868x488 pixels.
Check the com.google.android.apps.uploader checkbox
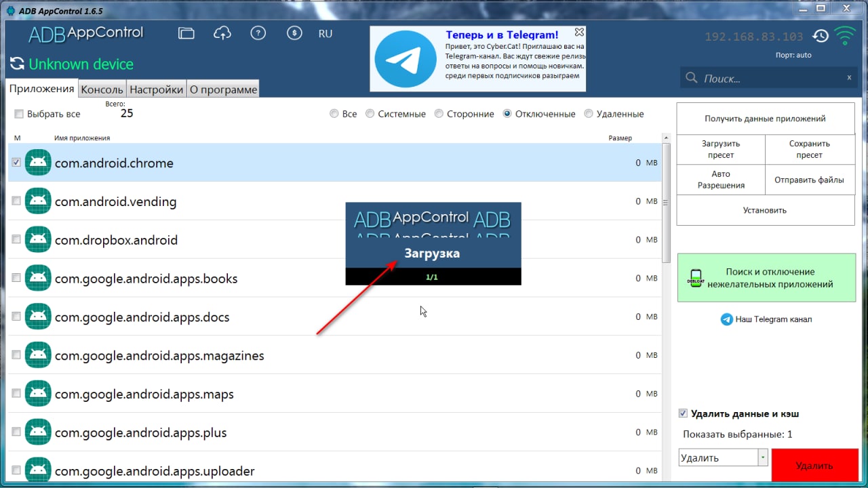tap(16, 471)
